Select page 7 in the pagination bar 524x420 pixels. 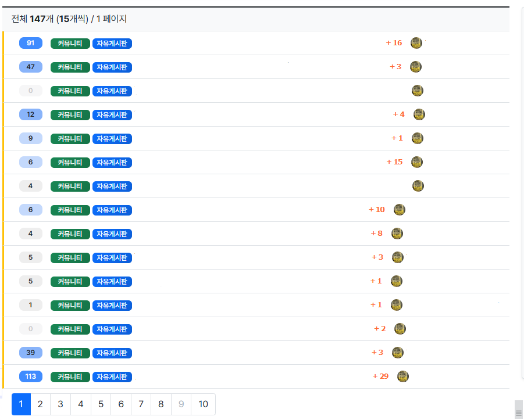(x=141, y=404)
